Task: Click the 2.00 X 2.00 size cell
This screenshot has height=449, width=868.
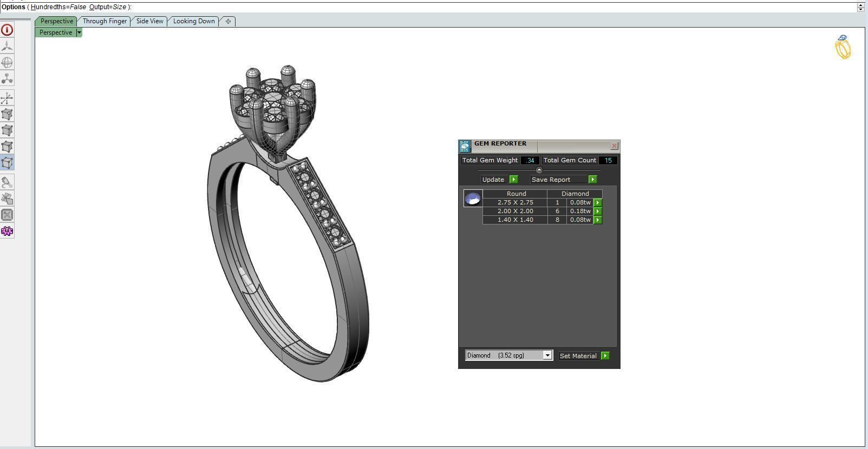Action: point(515,211)
